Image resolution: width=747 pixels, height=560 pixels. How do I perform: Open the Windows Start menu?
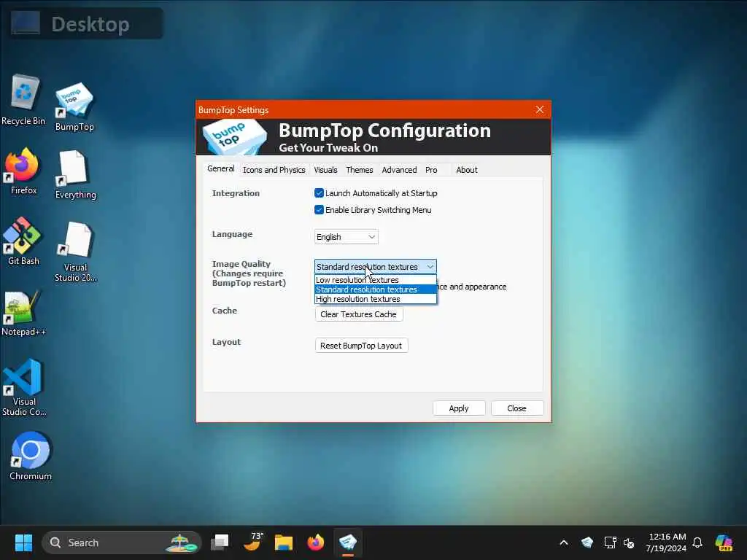[23, 542]
